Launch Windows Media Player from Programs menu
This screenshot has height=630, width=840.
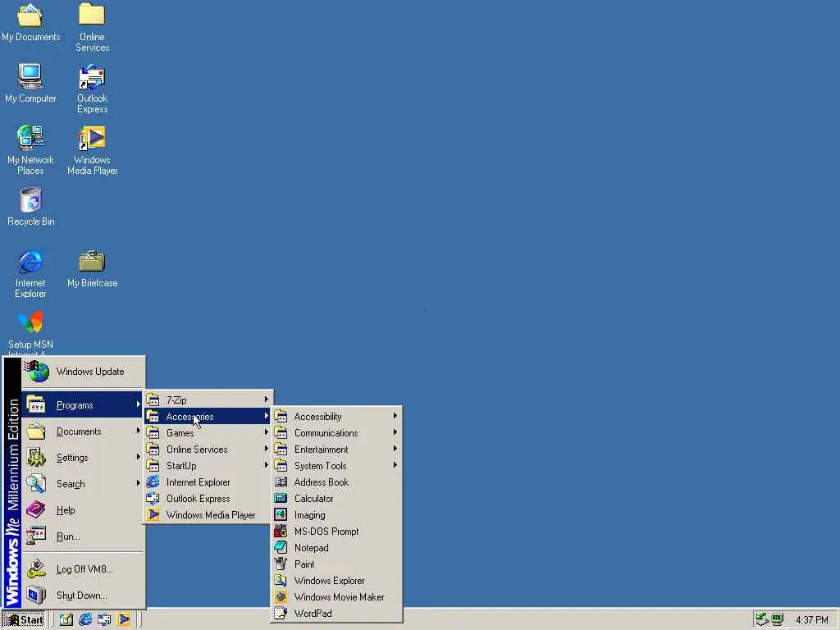coord(208,515)
